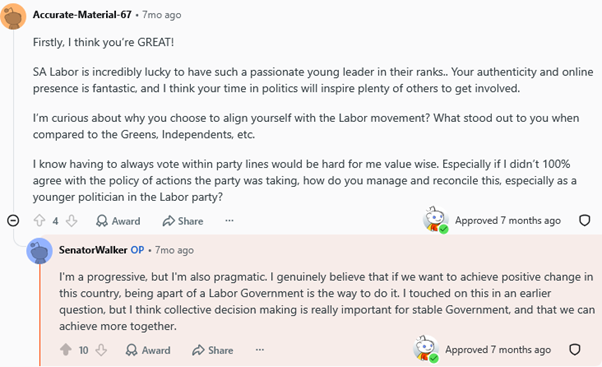Visit Accurate-Material-67 username link
This screenshot has width=602, height=367.
point(82,15)
